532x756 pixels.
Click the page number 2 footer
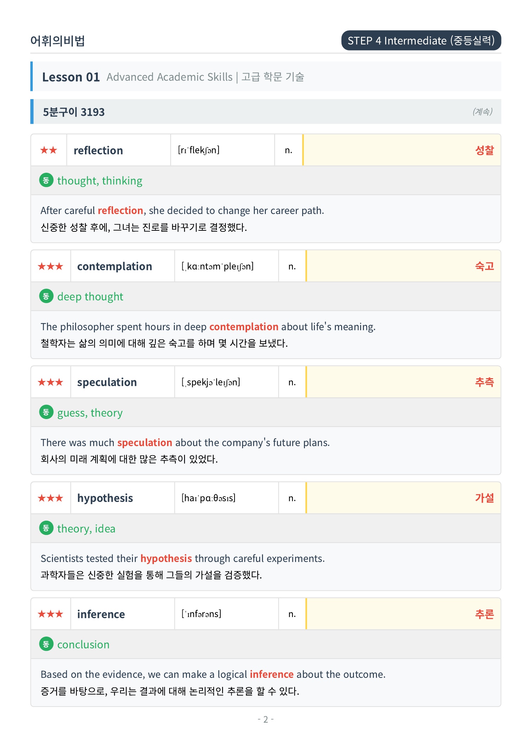coord(265,719)
